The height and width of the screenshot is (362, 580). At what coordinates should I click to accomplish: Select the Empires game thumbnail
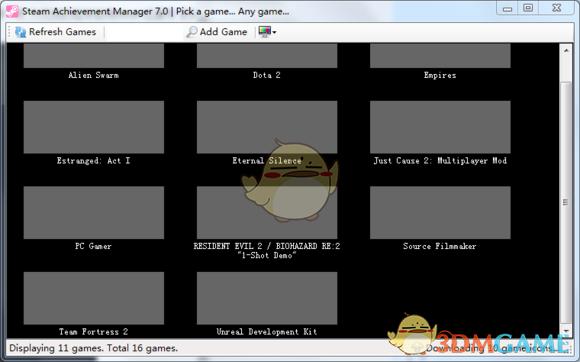(x=440, y=56)
